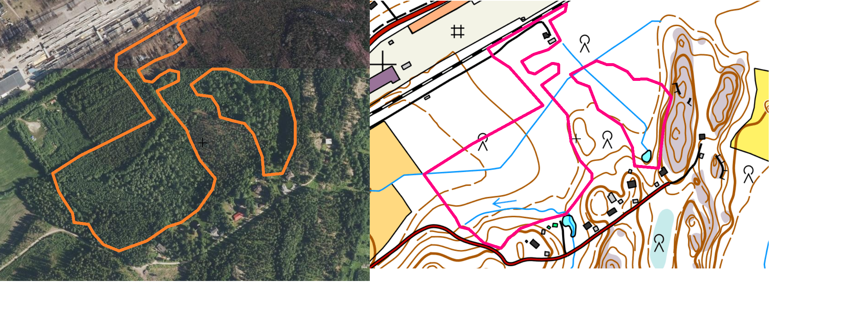Image resolution: width=868 pixels, height=336 pixels.
Task: Click the hash symbol on the map
Action: coord(458,31)
